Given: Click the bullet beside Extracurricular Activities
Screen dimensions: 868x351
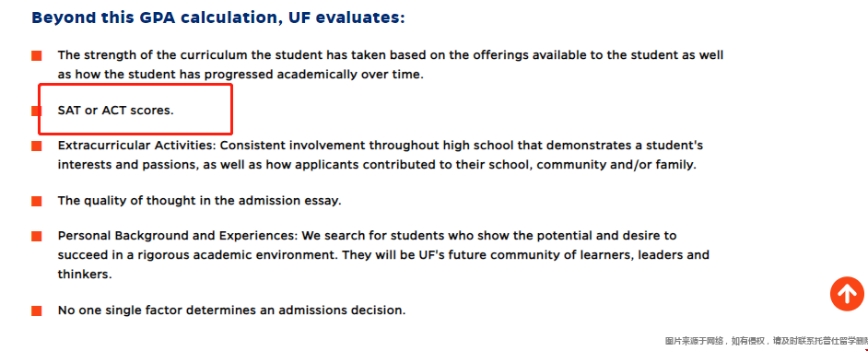Looking at the screenshot, I should click(x=37, y=146).
